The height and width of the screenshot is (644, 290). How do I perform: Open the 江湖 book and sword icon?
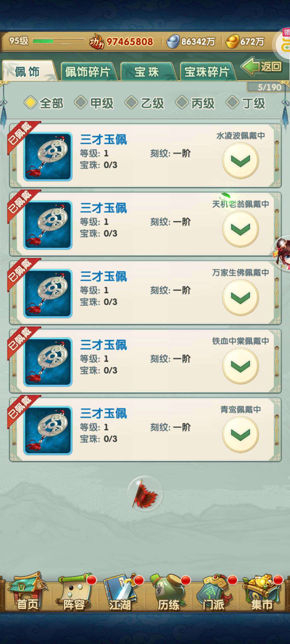click(121, 592)
